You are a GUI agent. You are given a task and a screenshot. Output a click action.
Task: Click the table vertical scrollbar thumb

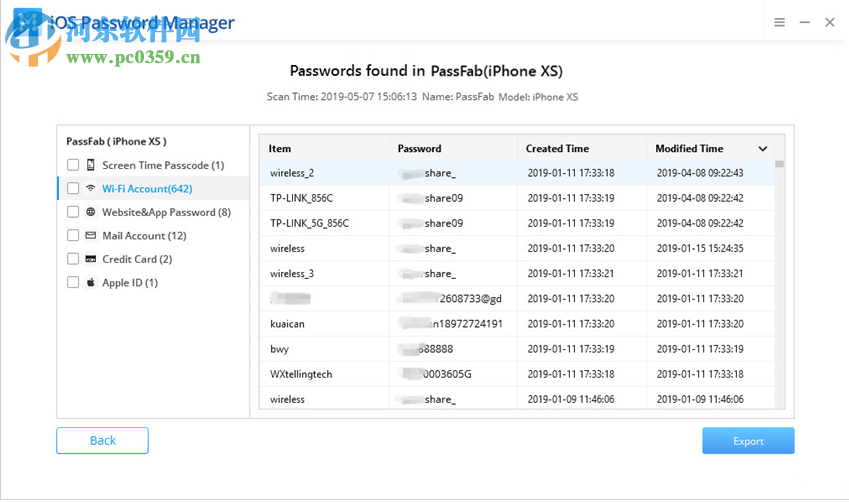point(779,164)
